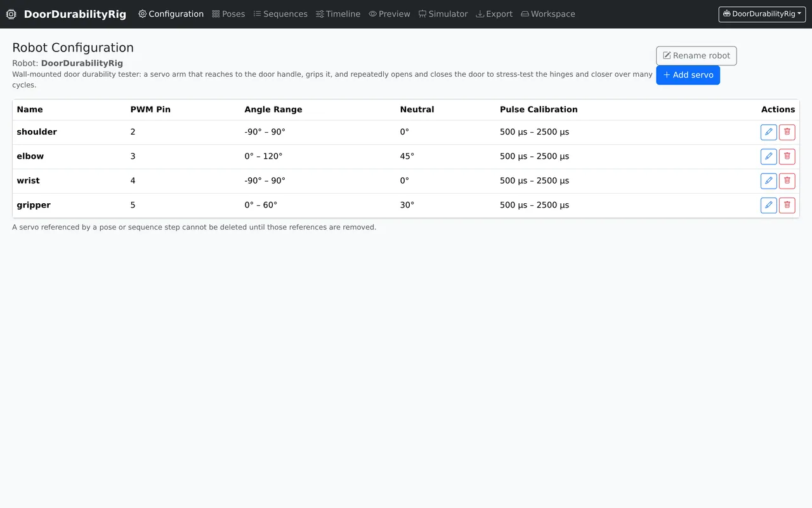
Task: Click the wrist pulse calibration value
Action: tap(534, 181)
